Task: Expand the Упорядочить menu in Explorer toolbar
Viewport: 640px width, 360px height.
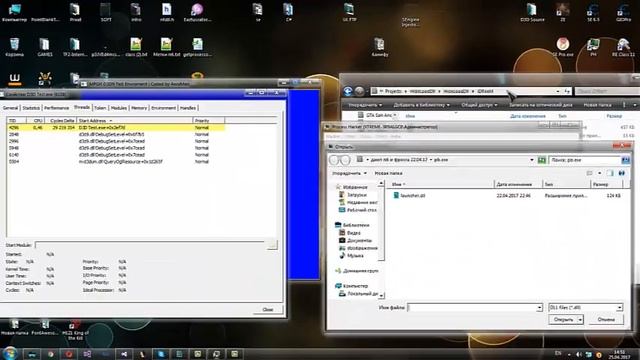Action: (365, 105)
